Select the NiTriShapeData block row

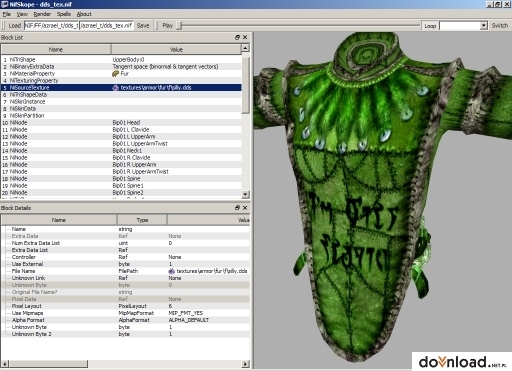(x=121, y=95)
